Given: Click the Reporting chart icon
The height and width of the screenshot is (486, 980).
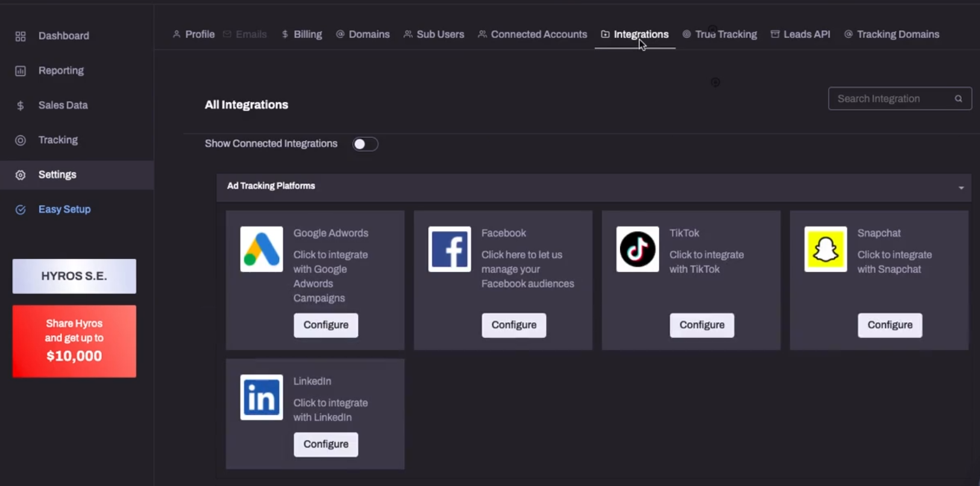Looking at the screenshot, I should click(x=20, y=71).
